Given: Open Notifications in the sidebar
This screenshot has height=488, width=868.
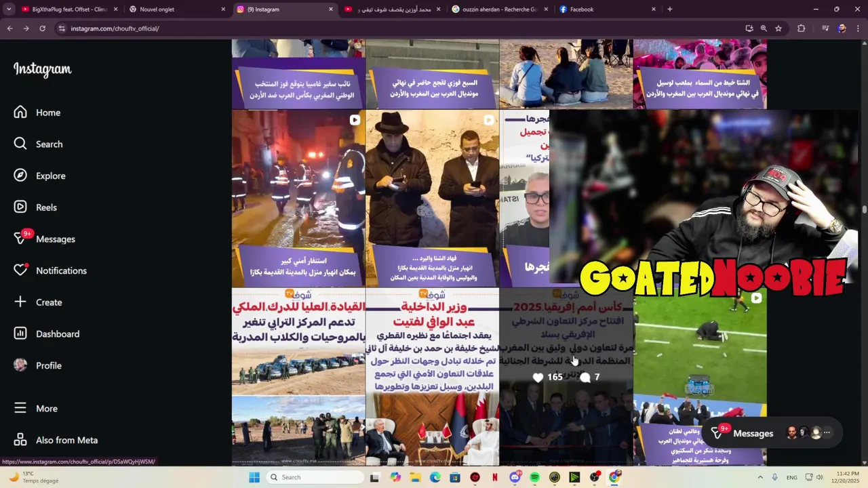Looking at the screenshot, I should point(51,270).
